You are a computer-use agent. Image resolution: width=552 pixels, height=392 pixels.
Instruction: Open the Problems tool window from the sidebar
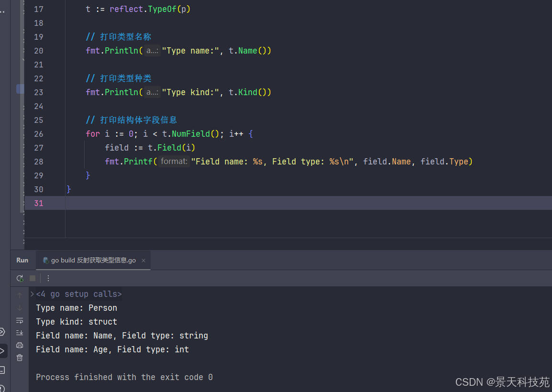(2, 388)
